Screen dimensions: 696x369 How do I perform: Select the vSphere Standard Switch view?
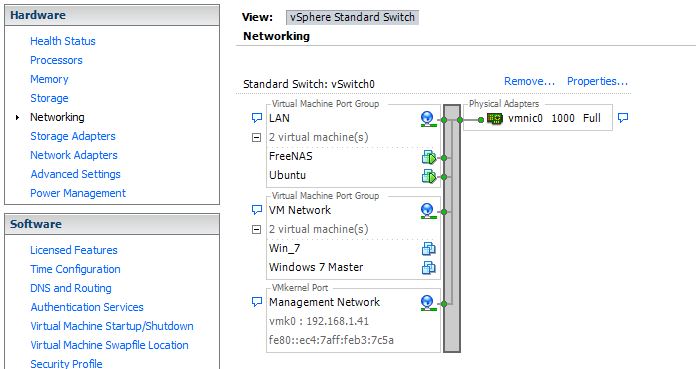[352, 17]
